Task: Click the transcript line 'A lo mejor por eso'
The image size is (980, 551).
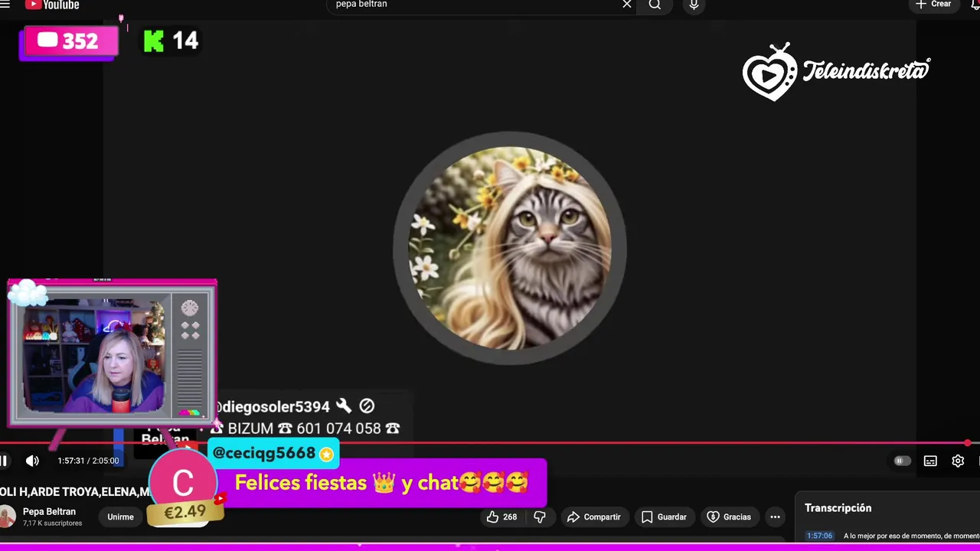Action: 911,536
